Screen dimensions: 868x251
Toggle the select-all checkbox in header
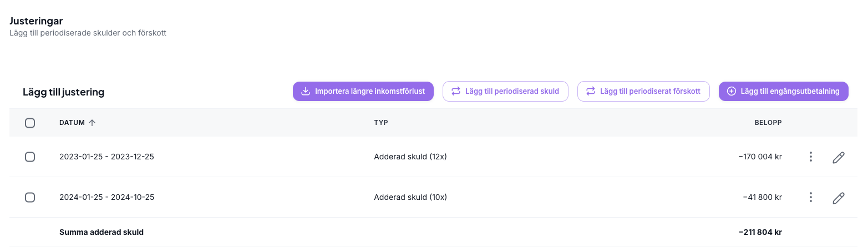pos(30,123)
